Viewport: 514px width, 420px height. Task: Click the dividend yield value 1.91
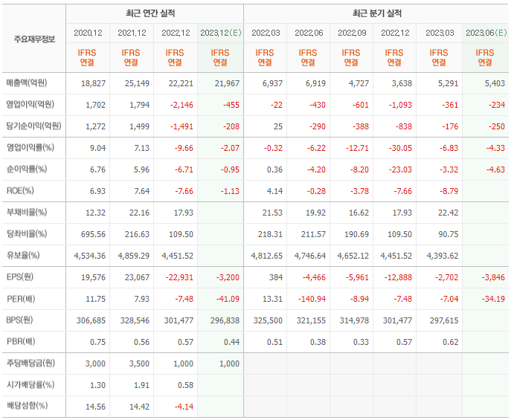pyautogui.click(x=141, y=385)
